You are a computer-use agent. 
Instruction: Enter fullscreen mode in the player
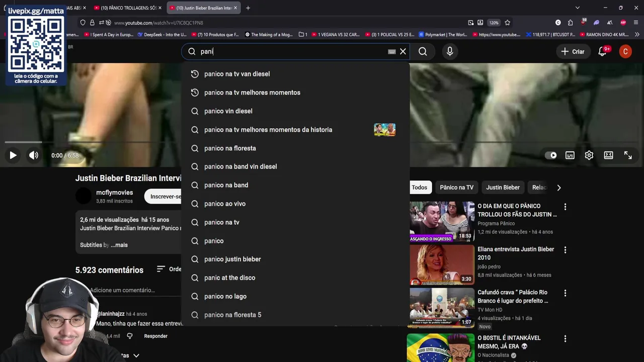point(628,155)
